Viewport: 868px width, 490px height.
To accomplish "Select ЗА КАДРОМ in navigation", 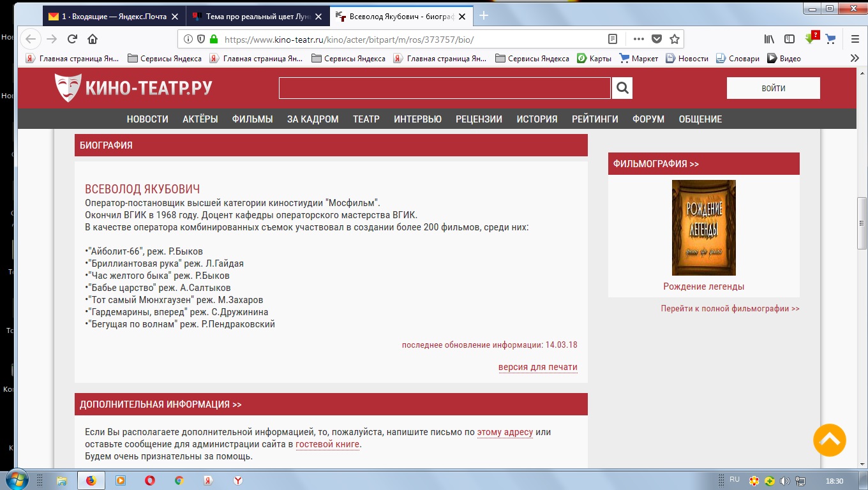I will point(313,119).
